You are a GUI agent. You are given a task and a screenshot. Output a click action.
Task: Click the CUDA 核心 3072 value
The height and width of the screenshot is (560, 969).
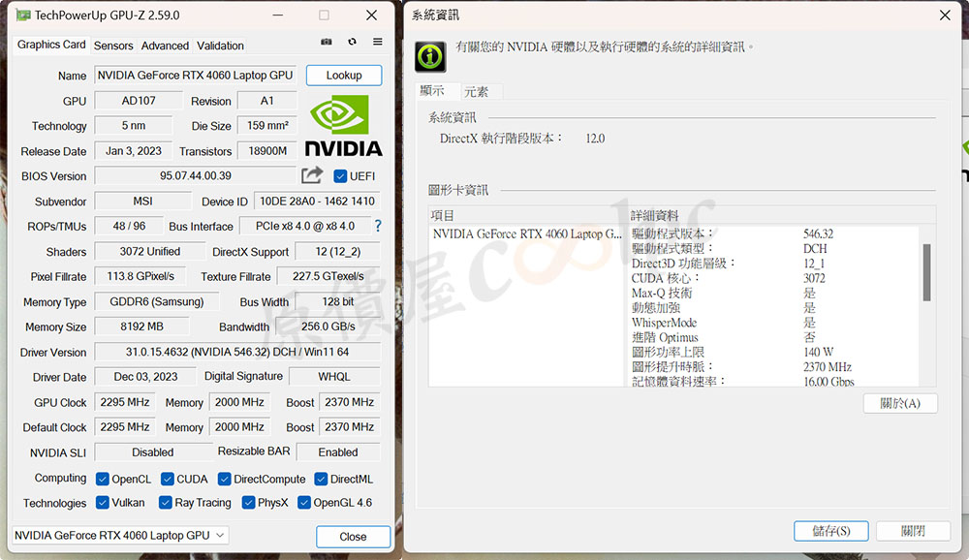pyautogui.click(x=814, y=278)
